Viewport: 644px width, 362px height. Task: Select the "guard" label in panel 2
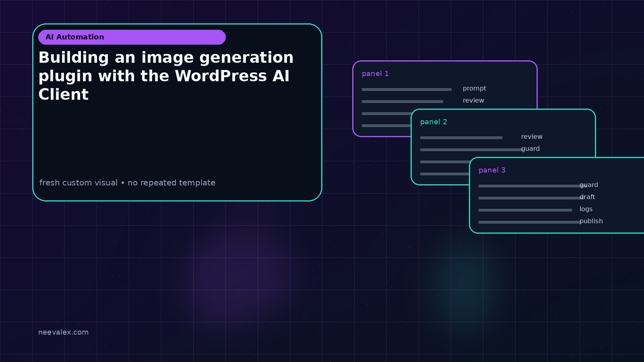pyautogui.click(x=530, y=149)
